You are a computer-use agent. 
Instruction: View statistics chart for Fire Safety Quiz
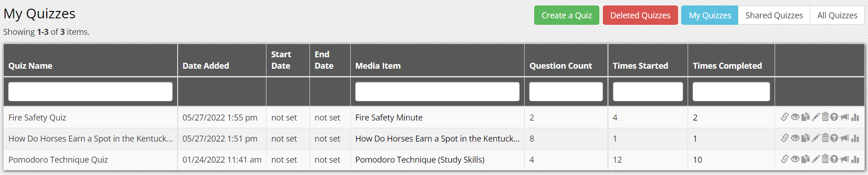point(855,117)
